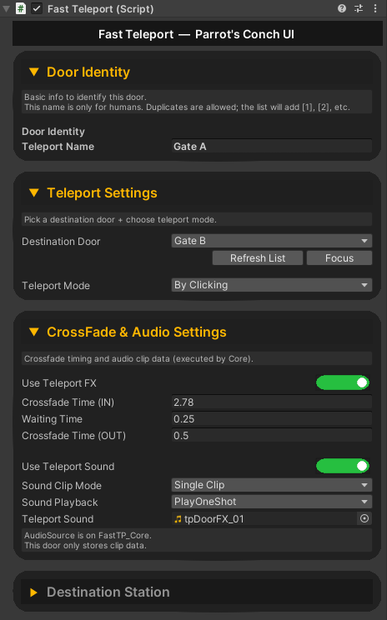Collapse the Fast Teleport component foldout
The image size is (387, 620).
[x=6, y=8]
